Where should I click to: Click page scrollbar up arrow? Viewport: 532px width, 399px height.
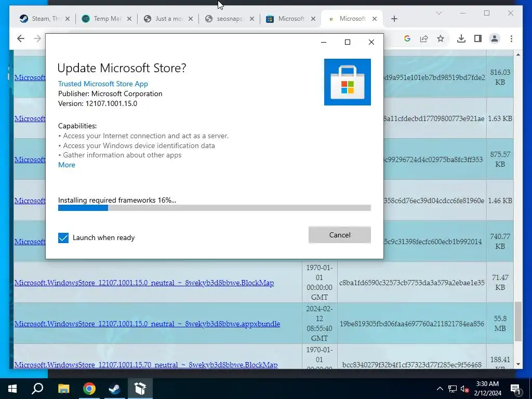(x=518, y=54)
